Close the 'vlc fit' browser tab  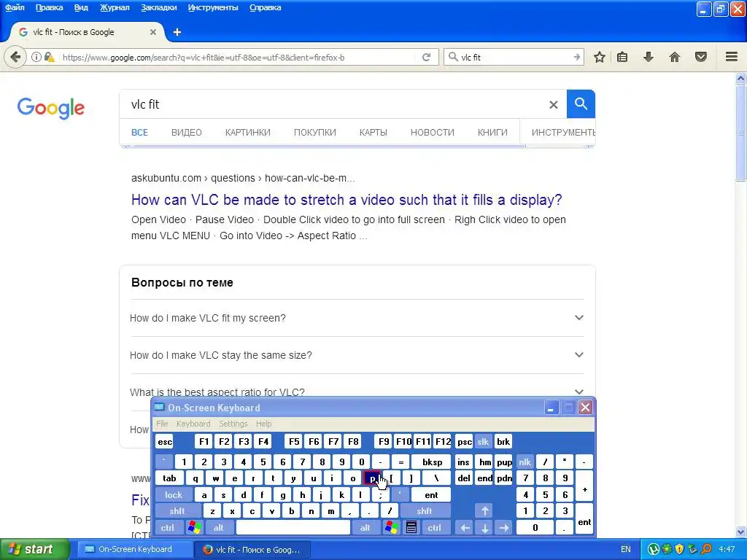click(x=153, y=32)
